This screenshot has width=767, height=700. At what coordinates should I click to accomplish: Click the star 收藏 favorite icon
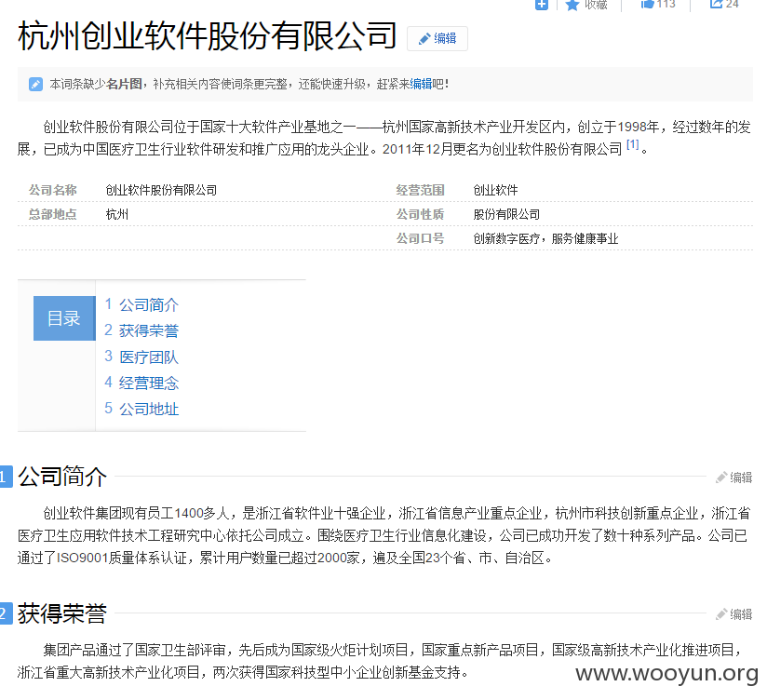coord(572,5)
